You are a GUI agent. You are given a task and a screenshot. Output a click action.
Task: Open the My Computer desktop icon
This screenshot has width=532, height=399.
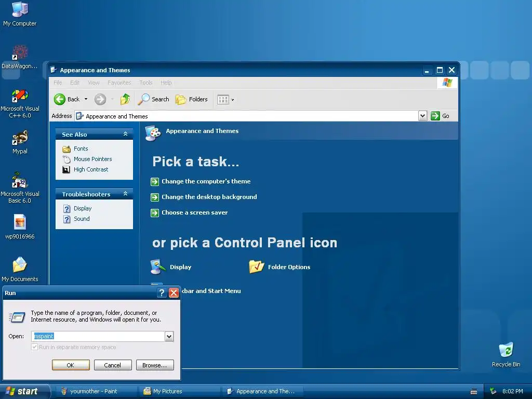tap(20, 14)
